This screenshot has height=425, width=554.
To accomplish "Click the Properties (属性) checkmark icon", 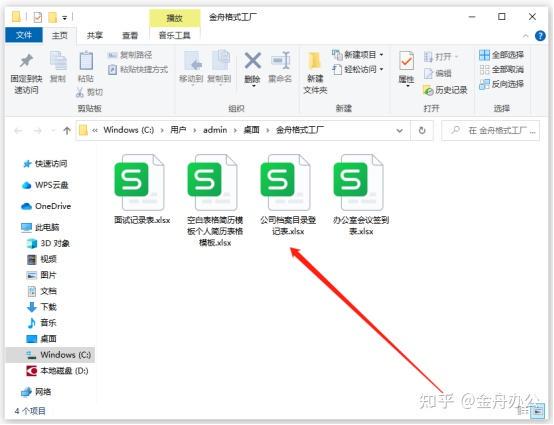I will pos(406,61).
